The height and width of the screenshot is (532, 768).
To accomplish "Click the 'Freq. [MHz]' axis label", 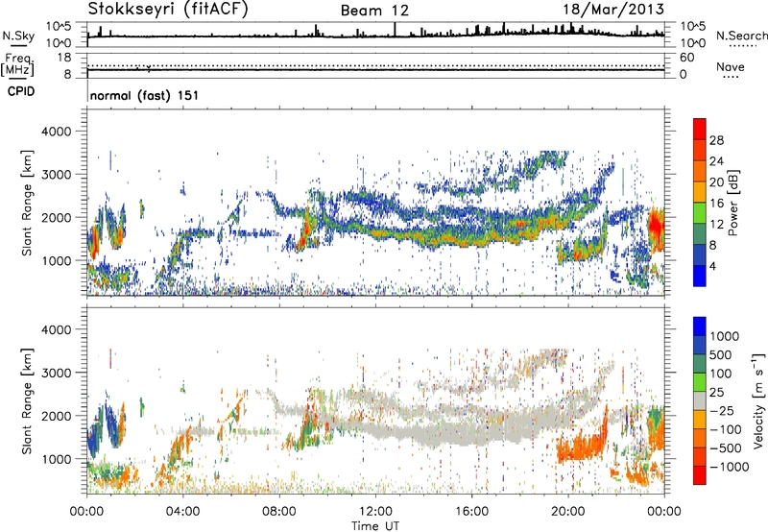I will coord(17,64).
